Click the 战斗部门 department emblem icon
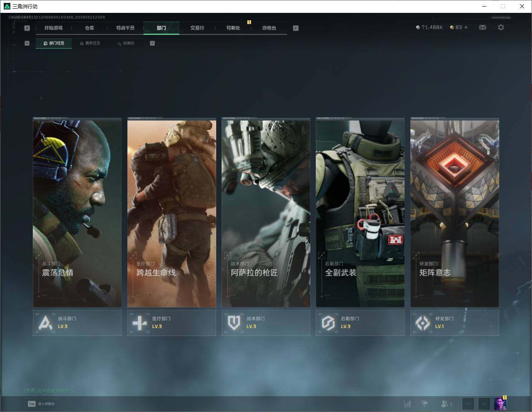532x412 pixels. pyautogui.click(x=45, y=323)
